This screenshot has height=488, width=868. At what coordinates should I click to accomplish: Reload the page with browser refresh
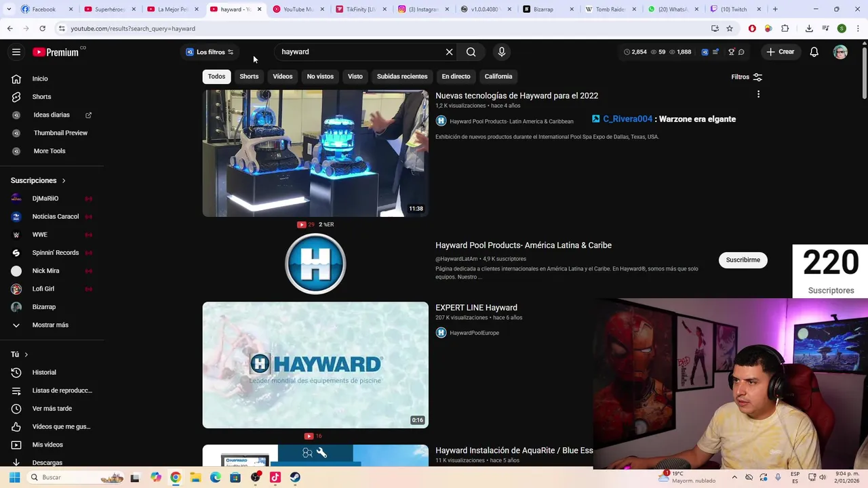tap(42, 28)
